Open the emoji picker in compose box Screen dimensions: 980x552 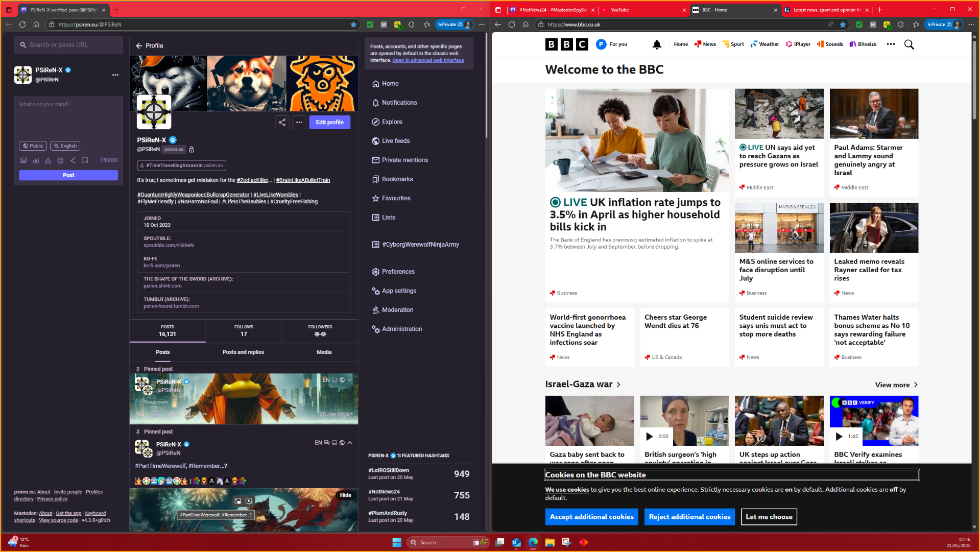click(60, 160)
